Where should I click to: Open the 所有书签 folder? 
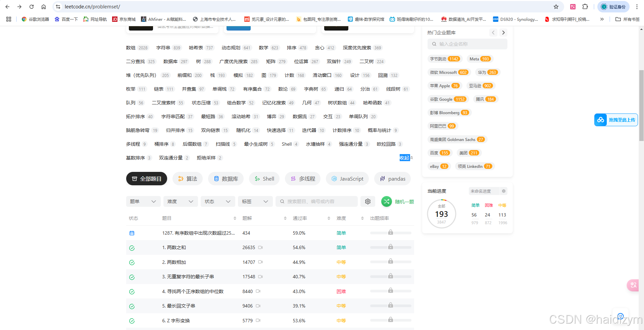[628, 19]
